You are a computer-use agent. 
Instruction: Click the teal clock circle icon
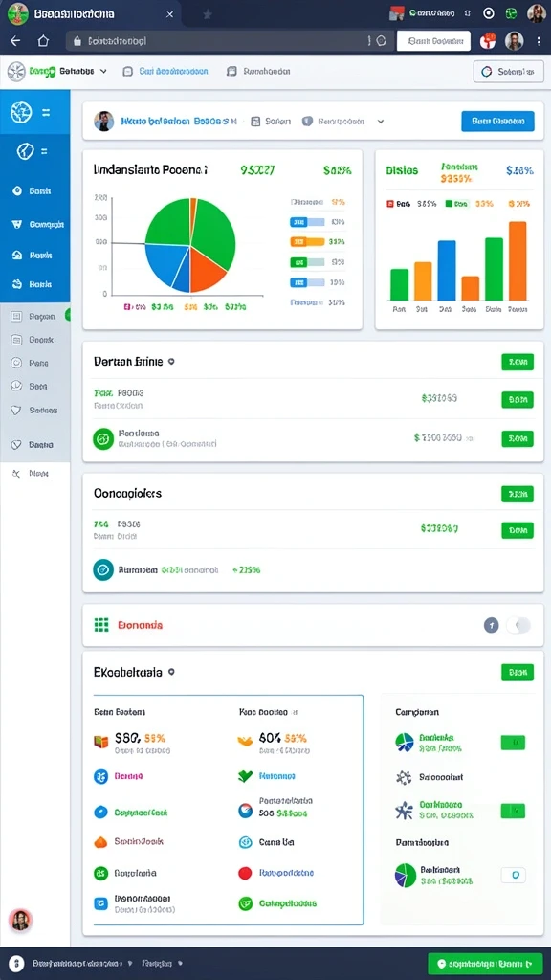click(x=103, y=569)
